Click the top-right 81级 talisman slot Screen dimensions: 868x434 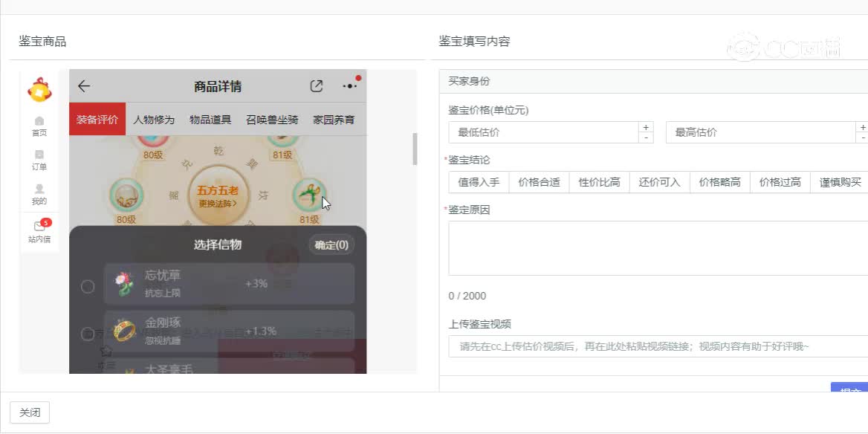[282, 142]
